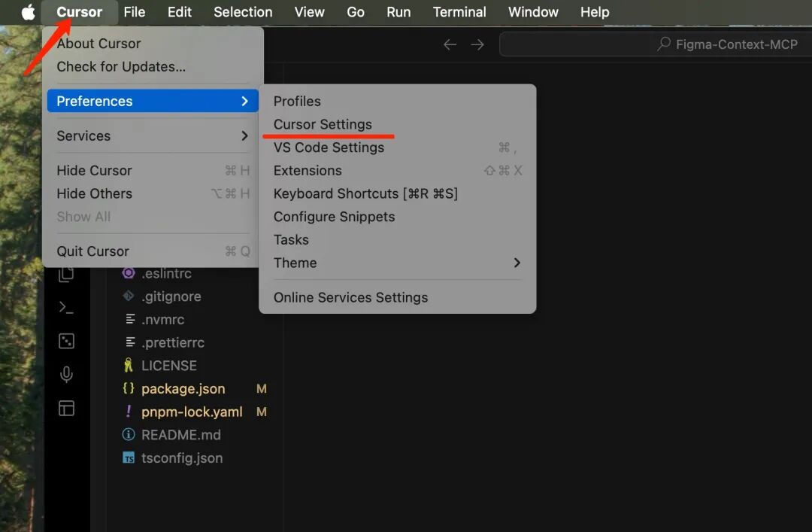Open the File menu

tap(135, 12)
